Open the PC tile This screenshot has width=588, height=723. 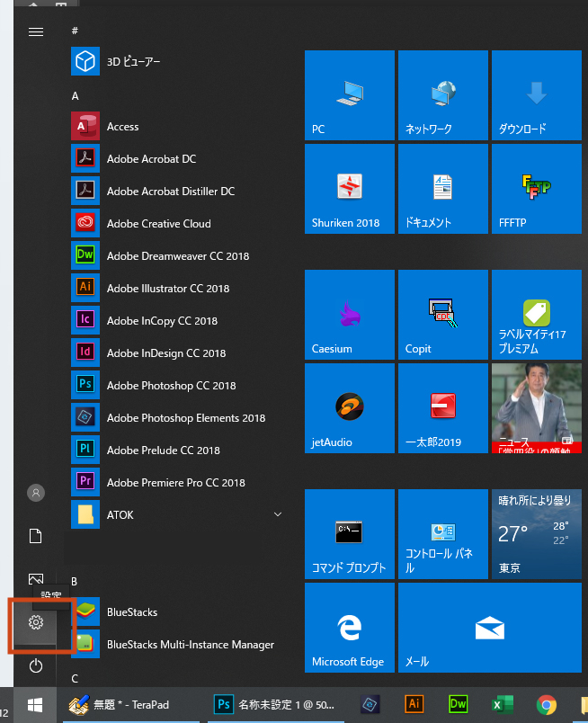pos(350,95)
